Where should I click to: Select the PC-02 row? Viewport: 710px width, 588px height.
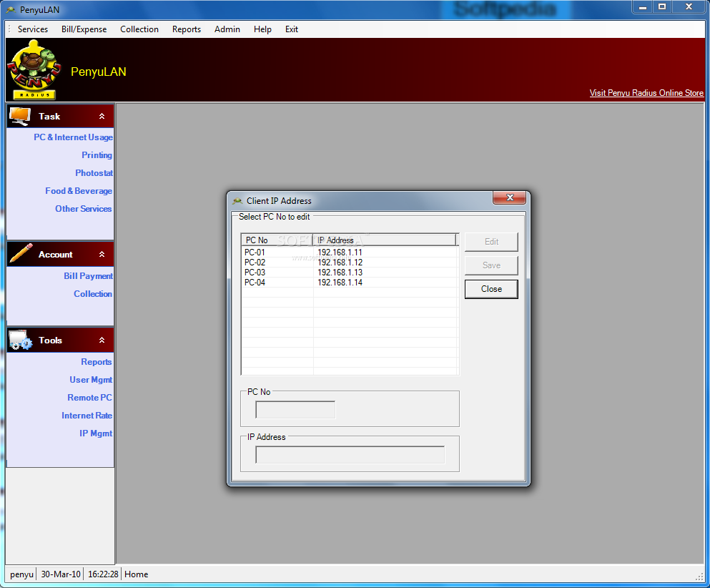click(350, 263)
